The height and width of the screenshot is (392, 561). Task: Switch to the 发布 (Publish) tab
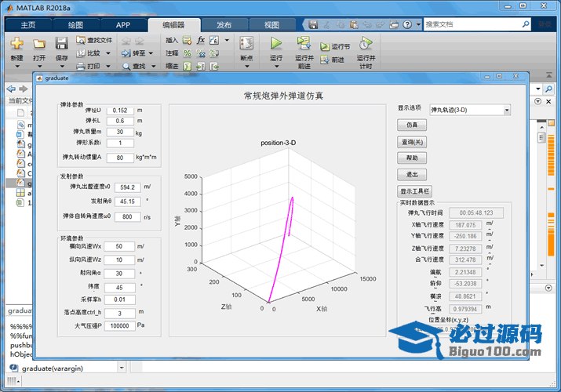(224, 24)
